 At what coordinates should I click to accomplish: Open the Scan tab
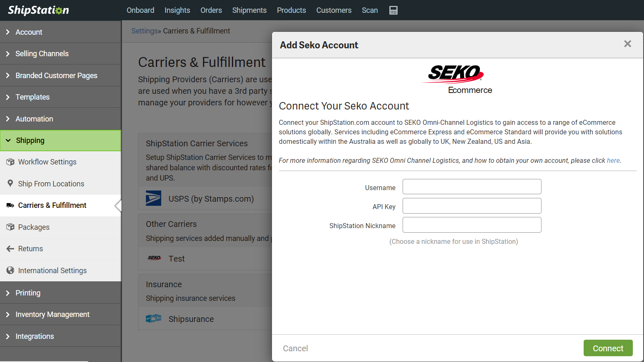click(370, 10)
